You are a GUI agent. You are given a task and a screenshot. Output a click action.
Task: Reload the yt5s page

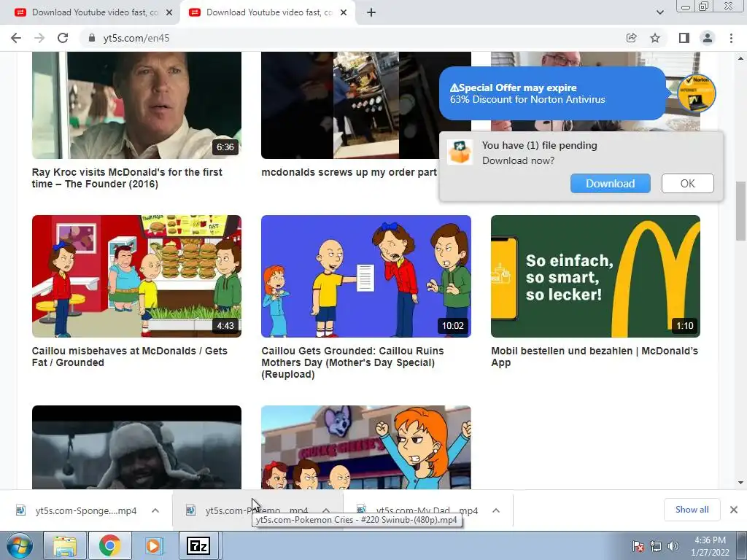63,38
